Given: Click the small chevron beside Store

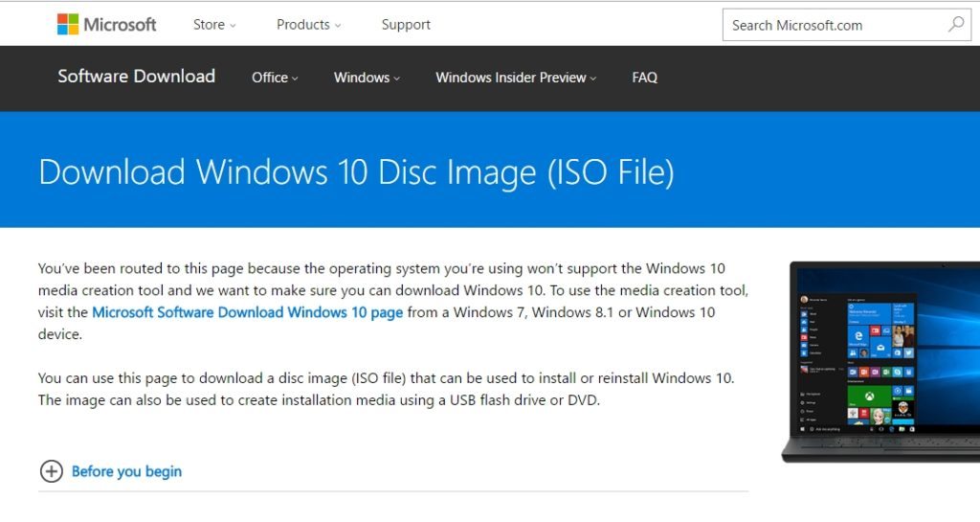Looking at the screenshot, I should [x=233, y=26].
